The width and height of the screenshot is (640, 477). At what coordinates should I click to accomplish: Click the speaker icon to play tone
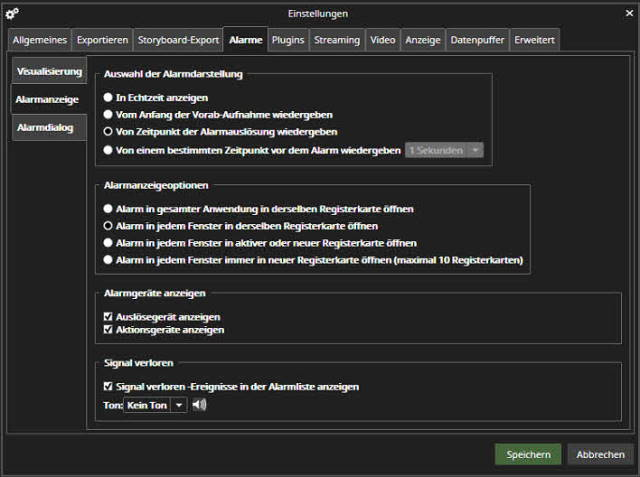click(199, 405)
